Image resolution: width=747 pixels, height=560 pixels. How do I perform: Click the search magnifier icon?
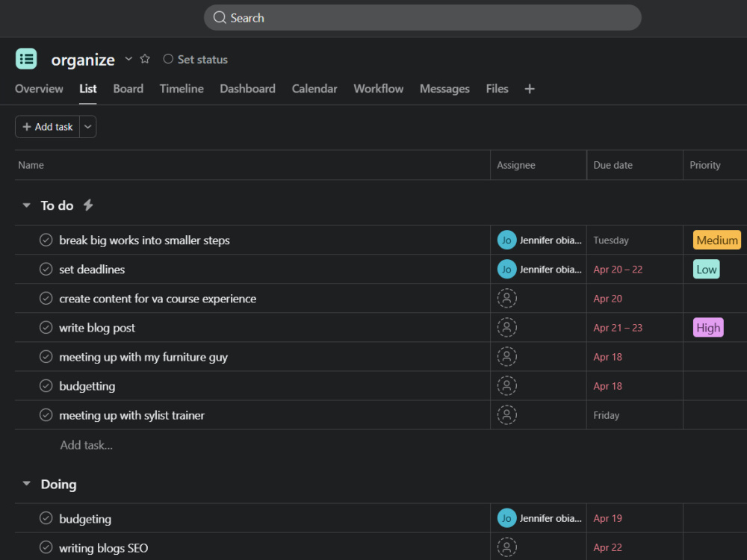click(220, 18)
